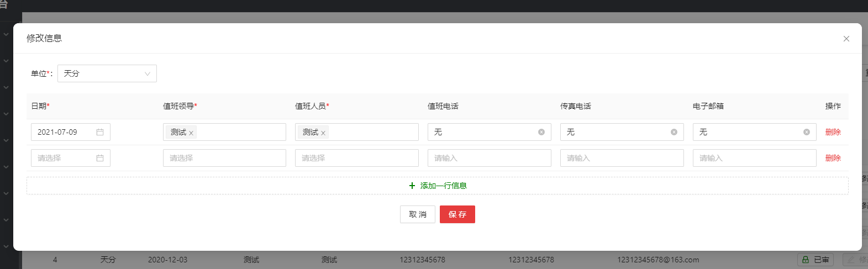Open 值班人员 selector in first row

click(x=357, y=132)
